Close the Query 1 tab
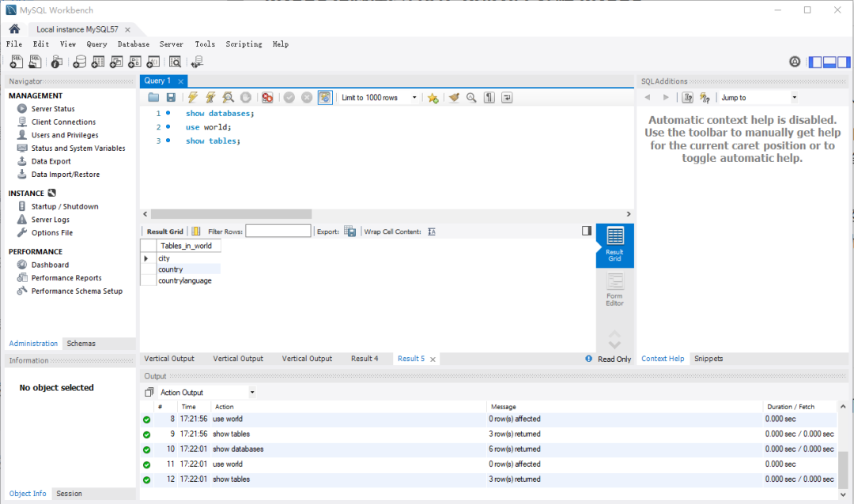The width and height of the screenshot is (854, 504). coord(181,81)
